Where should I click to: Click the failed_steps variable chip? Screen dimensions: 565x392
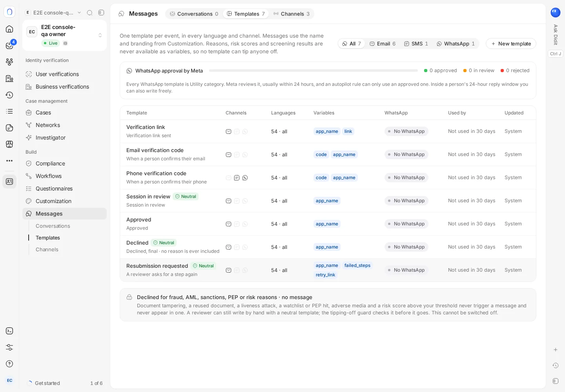(x=357, y=265)
